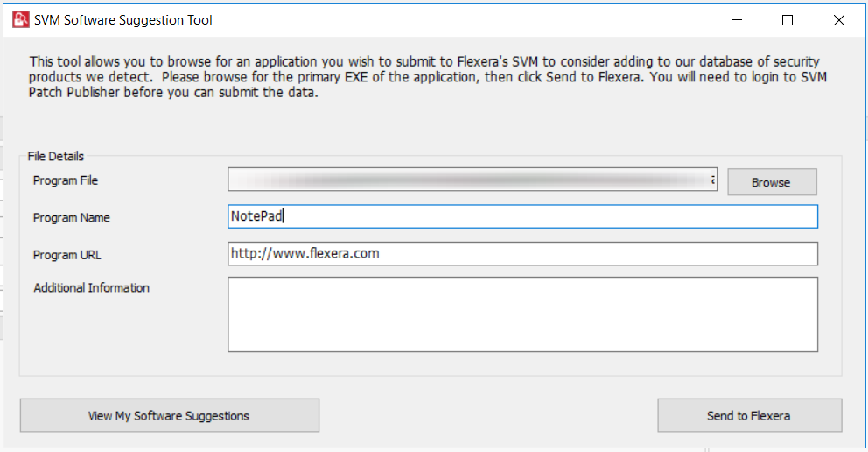Image resolution: width=868 pixels, height=452 pixels.
Task: Maximize the SVM Software Suggestion Tool window
Action: pos(787,20)
